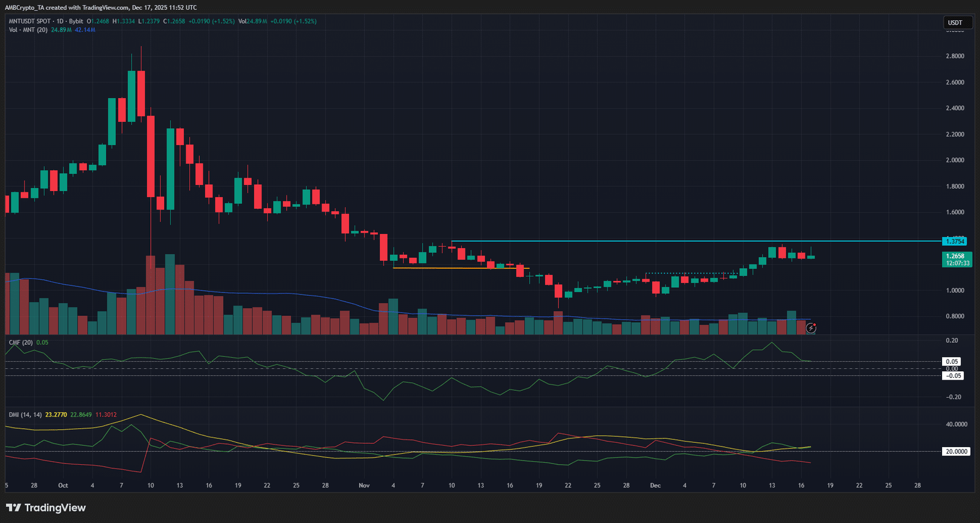Click the 1.3754 horizontal line price label
The height and width of the screenshot is (523, 980).
(x=956, y=241)
